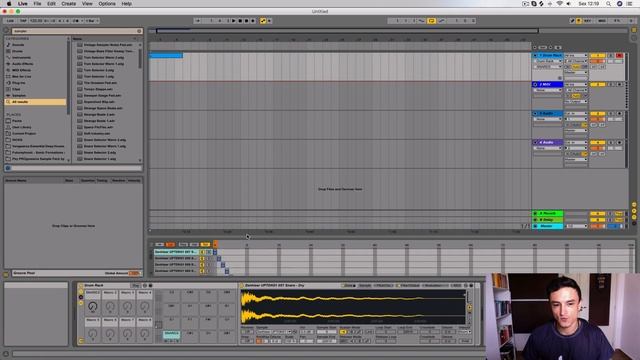Select the blue clip on track 1
Image resolution: width=640 pixels, height=360 pixels.
tap(166, 56)
